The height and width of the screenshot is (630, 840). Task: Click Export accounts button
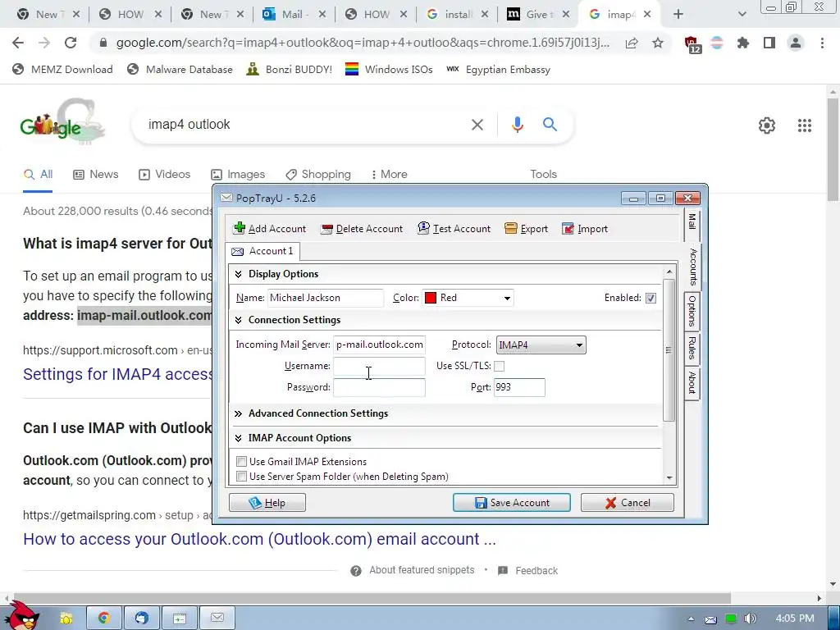(x=526, y=229)
